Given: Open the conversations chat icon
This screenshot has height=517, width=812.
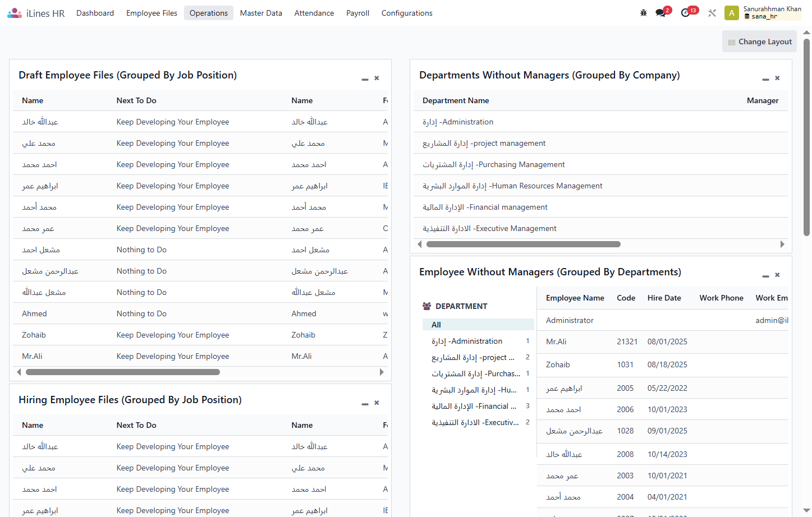Looking at the screenshot, I should [x=660, y=13].
